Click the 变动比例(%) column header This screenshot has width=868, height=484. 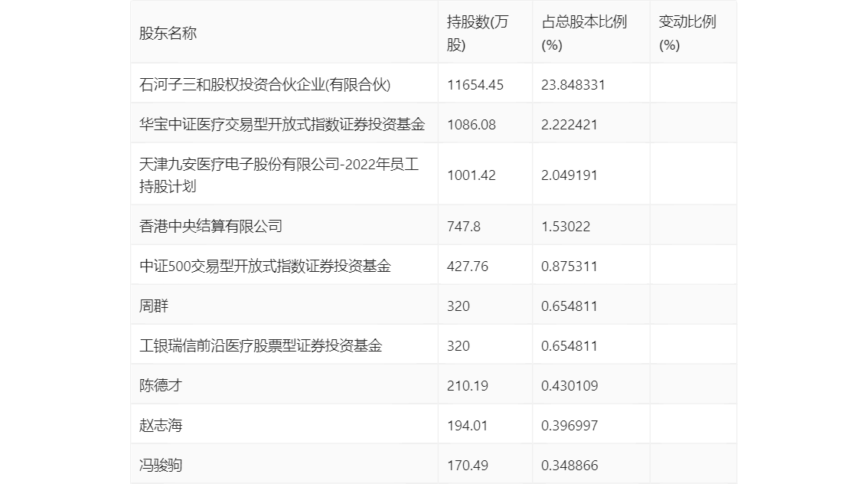687,33
